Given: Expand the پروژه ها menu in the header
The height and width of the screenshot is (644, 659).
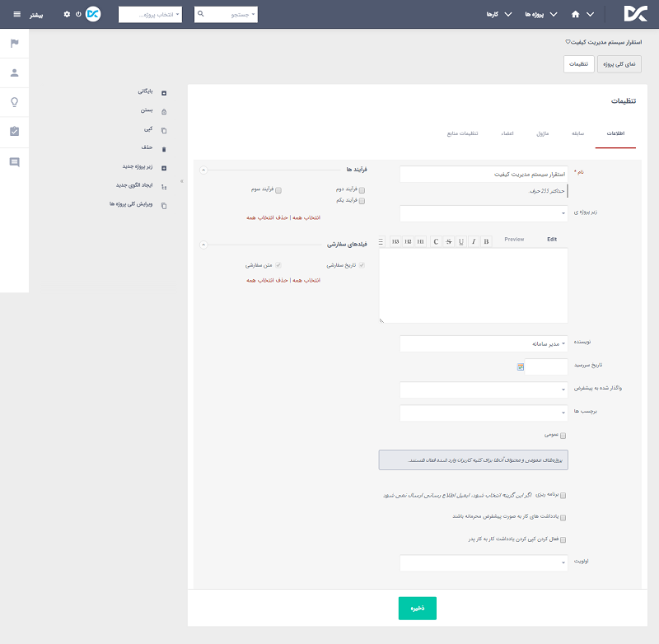Looking at the screenshot, I should click(x=540, y=14).
